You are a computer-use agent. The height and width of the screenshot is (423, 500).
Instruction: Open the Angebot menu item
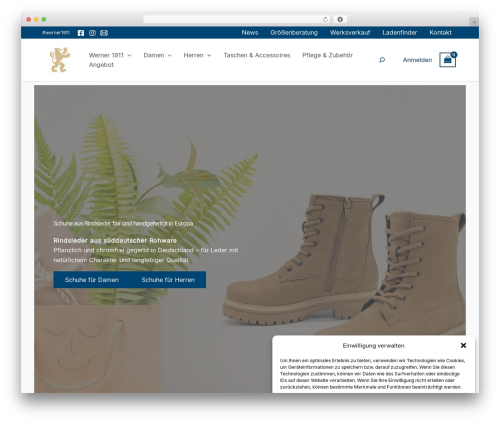101,65
